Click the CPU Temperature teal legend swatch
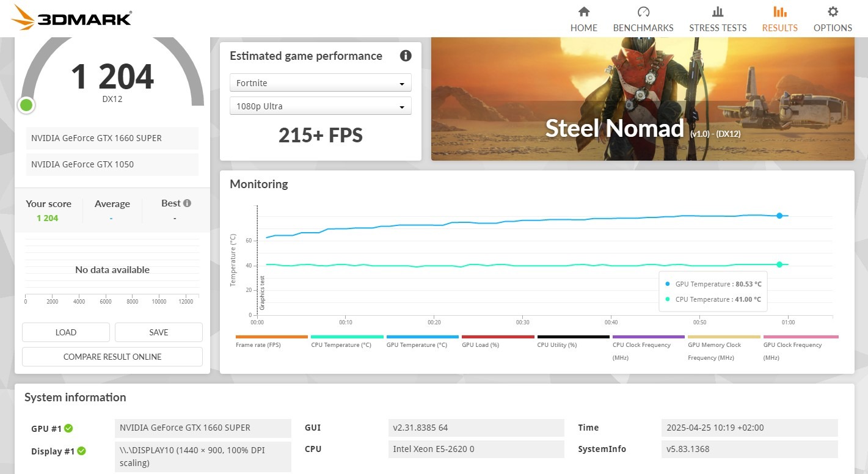868x474 pixels. tap(347, 337)
